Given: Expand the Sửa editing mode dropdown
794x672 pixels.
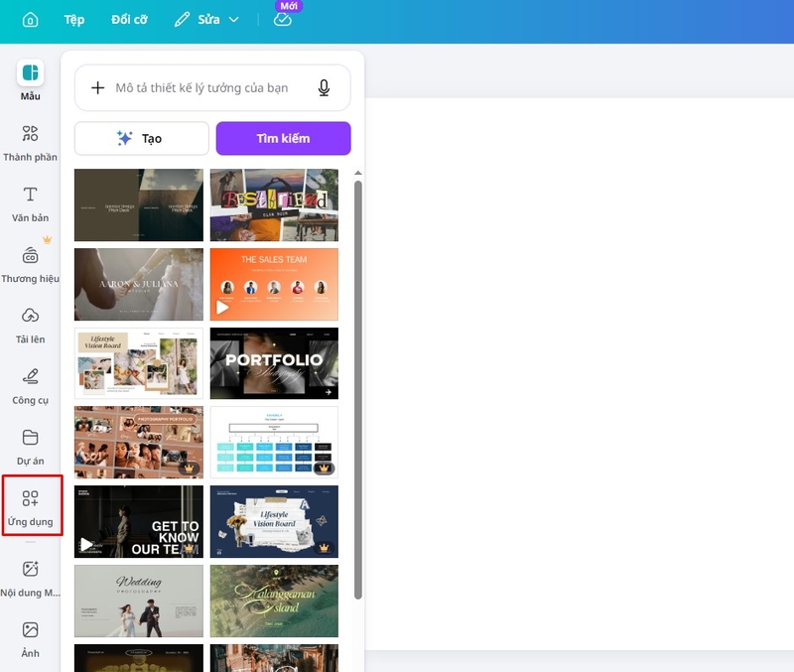Looking at the screenshot, I should coord(206,20).
